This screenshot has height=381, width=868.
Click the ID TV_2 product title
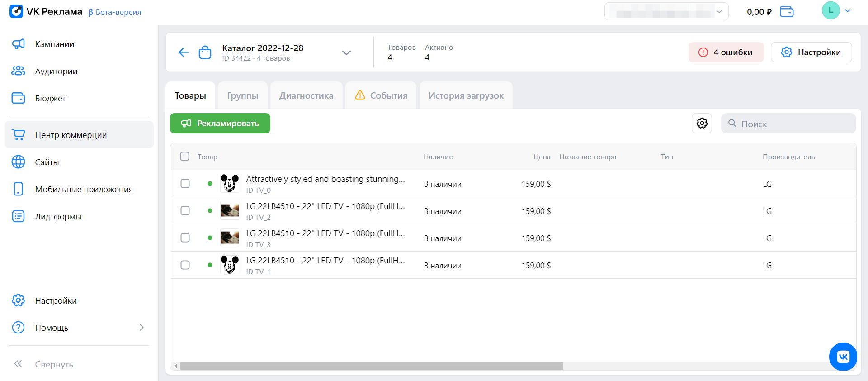click(x=325, y=206)
